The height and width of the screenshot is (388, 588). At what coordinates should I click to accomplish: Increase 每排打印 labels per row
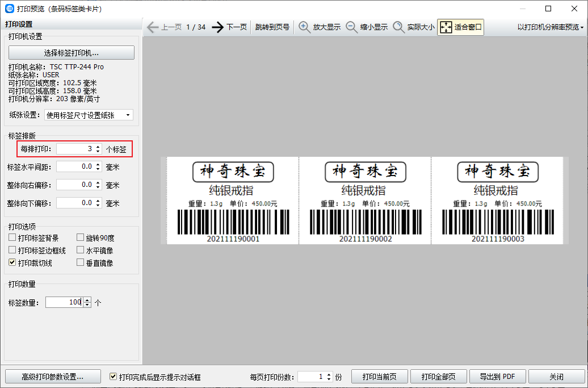pyautogui.click(x=98, y=147)
